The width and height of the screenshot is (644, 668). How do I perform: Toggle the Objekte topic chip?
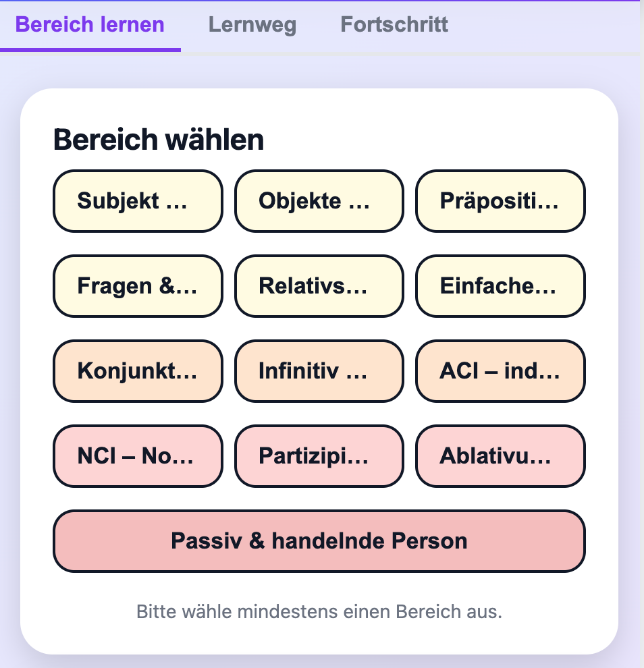coord(319,201)
